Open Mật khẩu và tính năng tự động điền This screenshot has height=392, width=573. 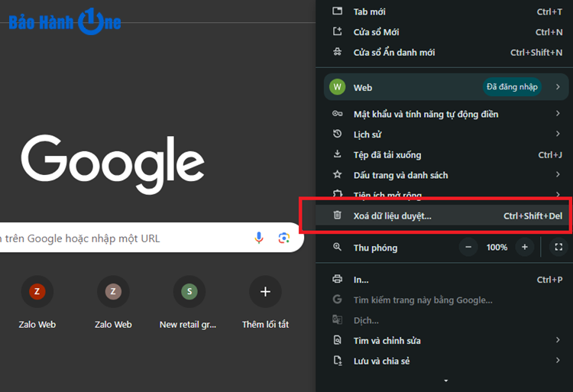click(x=444, y=114)
